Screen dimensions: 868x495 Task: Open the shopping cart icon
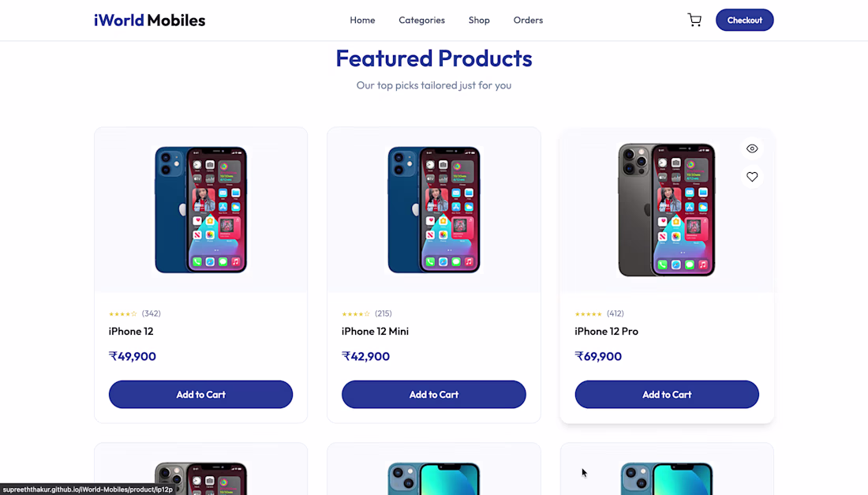[694, 20]
